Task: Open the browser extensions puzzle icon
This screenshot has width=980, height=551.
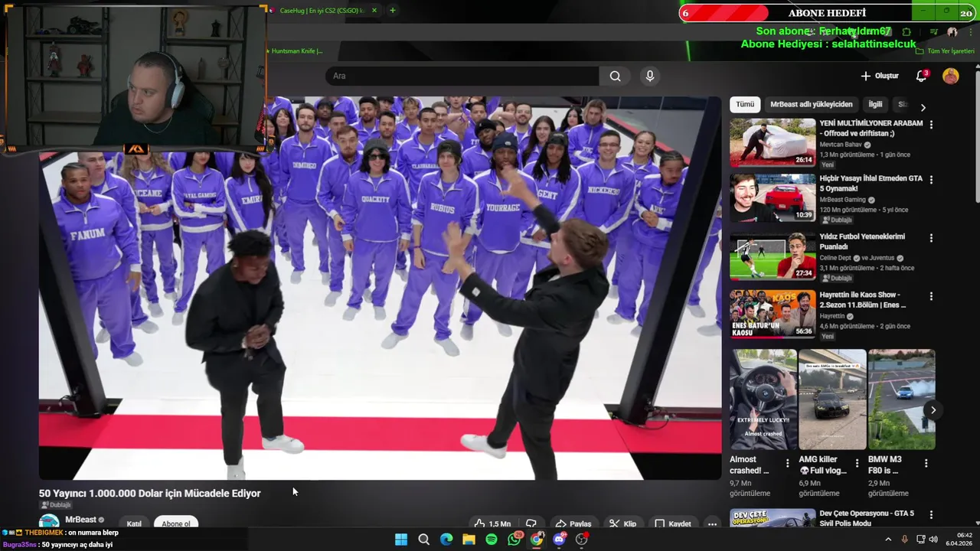Action: coord(906,32)
